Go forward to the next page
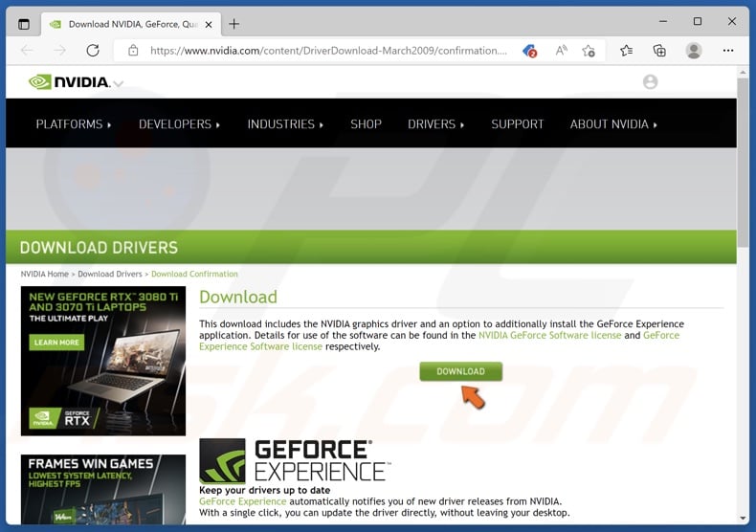Image resolution: width=756 pixels, height=532 pixels. pyautogui.click(x=59, y=51)
